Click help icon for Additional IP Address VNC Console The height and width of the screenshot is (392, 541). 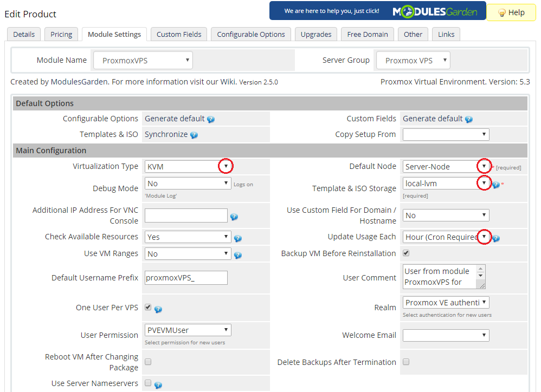234,217
